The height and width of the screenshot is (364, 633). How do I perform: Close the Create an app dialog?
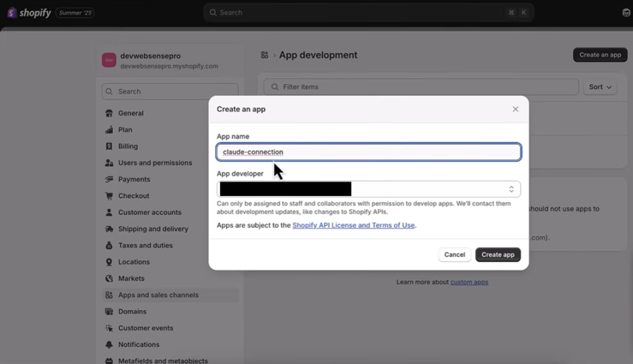(516, 109)
